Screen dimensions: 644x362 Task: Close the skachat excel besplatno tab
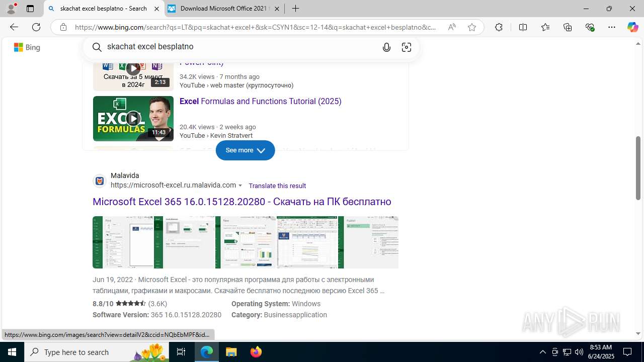click(156, 9)
